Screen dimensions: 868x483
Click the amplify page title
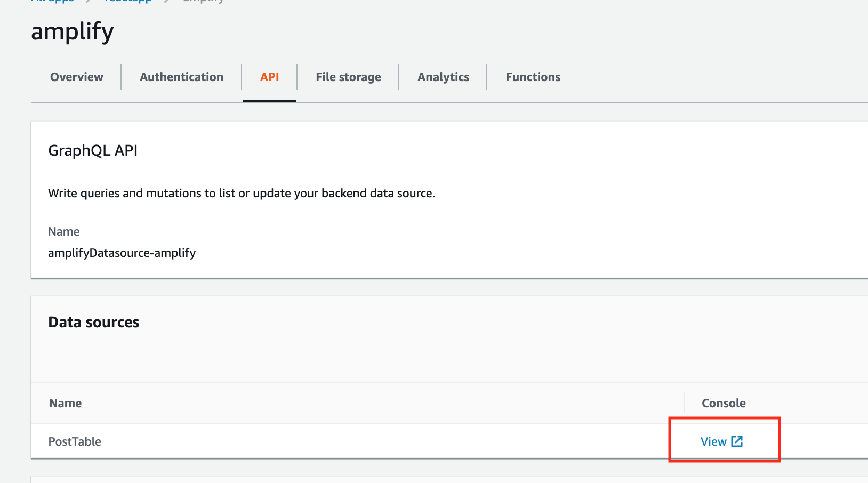[x=73, y=31]
